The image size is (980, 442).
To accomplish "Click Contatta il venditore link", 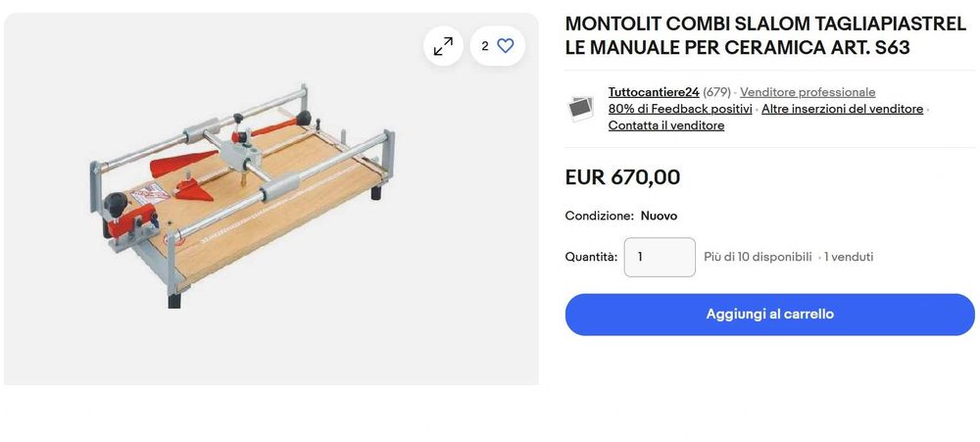I will point(665,125).
